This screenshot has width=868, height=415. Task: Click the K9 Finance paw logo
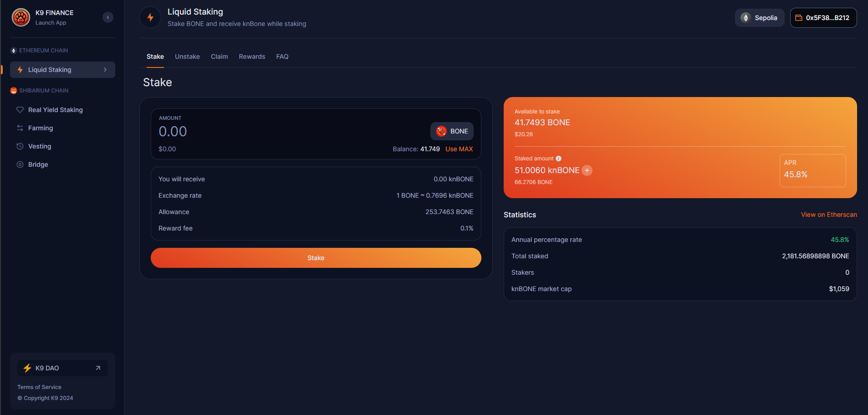(x=21, y=17)
